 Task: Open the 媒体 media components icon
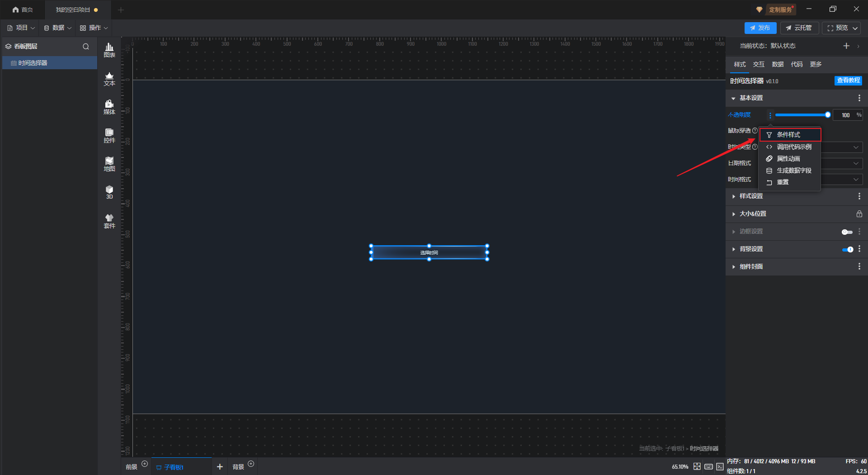point(109,107)
